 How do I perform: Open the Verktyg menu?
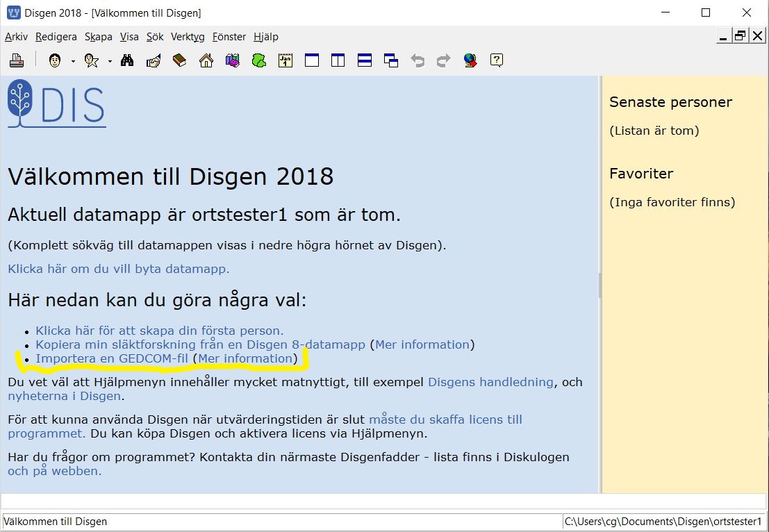188,37
